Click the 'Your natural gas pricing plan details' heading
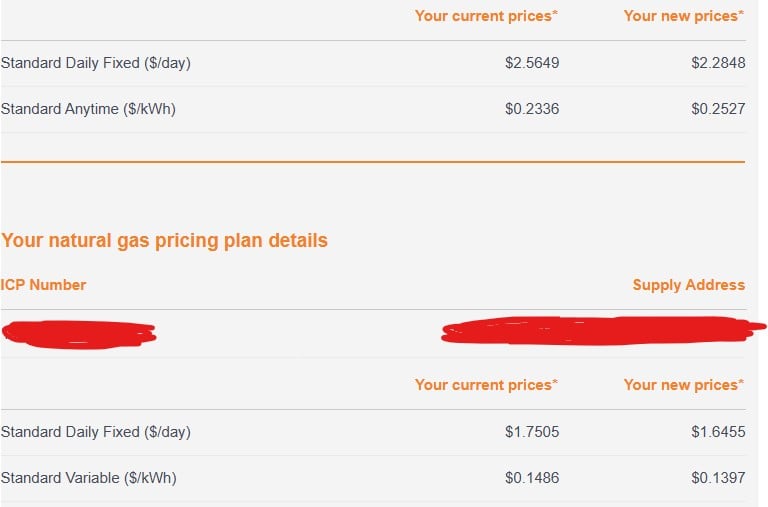Viewport: 768px width, 507px height. coord(164,240)
